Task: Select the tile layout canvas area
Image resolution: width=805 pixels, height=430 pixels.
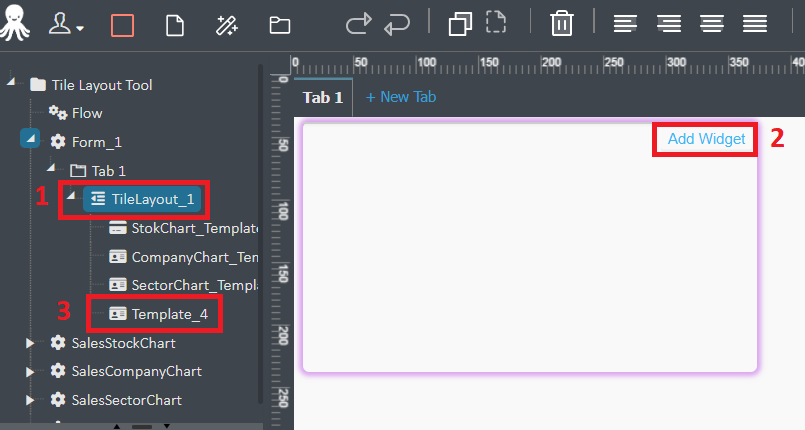Action: pos(530,247)
